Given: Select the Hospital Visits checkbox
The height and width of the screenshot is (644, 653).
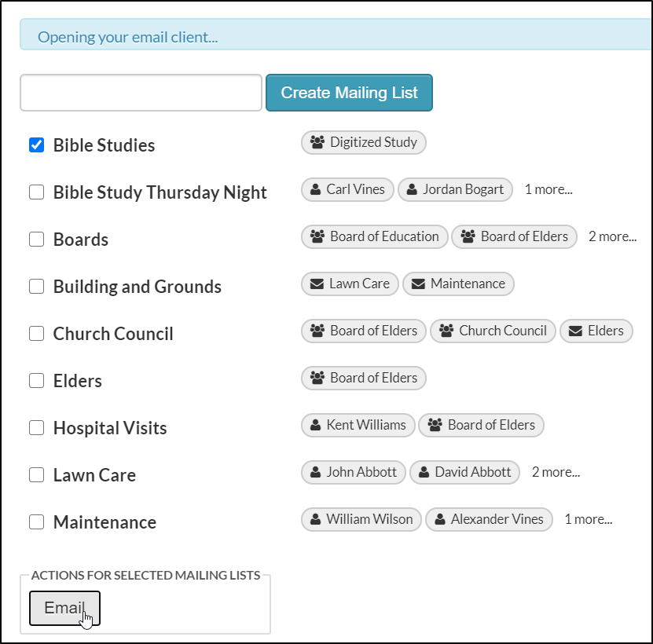Looking at the screenshot, I should [x=36, y=428].
